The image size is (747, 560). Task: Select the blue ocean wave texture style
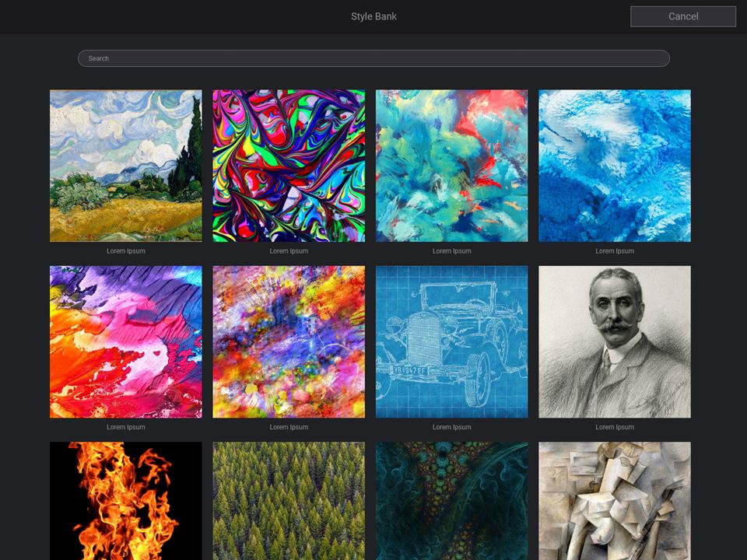point(615,166)
